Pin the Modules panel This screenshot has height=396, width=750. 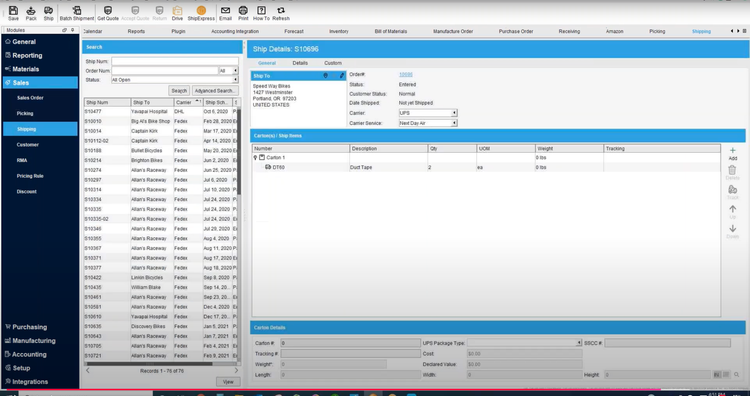[73, 30]
